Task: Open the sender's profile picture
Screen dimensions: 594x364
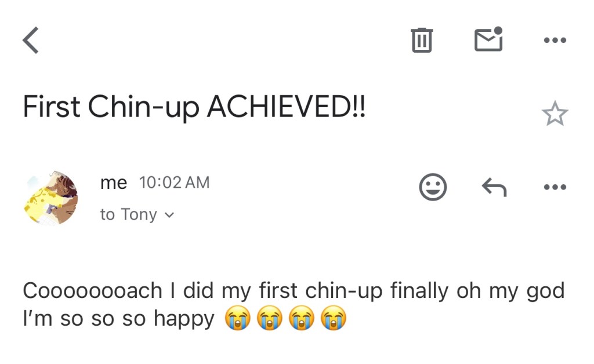Action: click(x=52, y=198)
